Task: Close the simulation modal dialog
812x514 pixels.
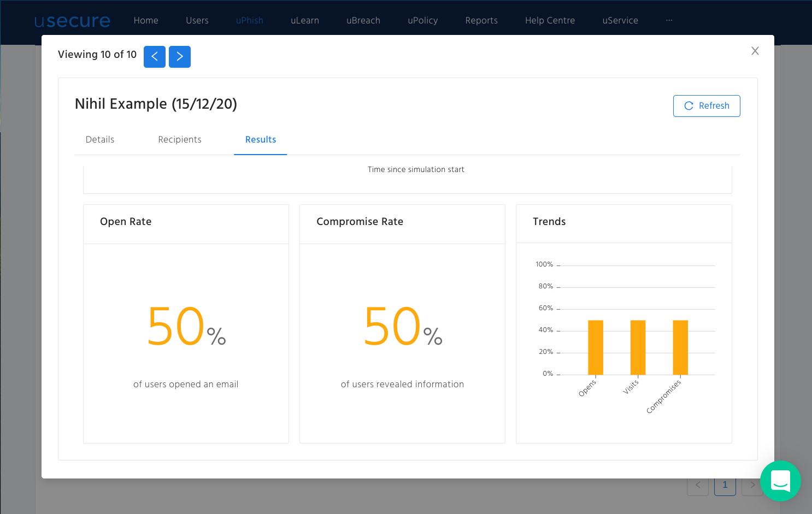Action: point(755,51)
